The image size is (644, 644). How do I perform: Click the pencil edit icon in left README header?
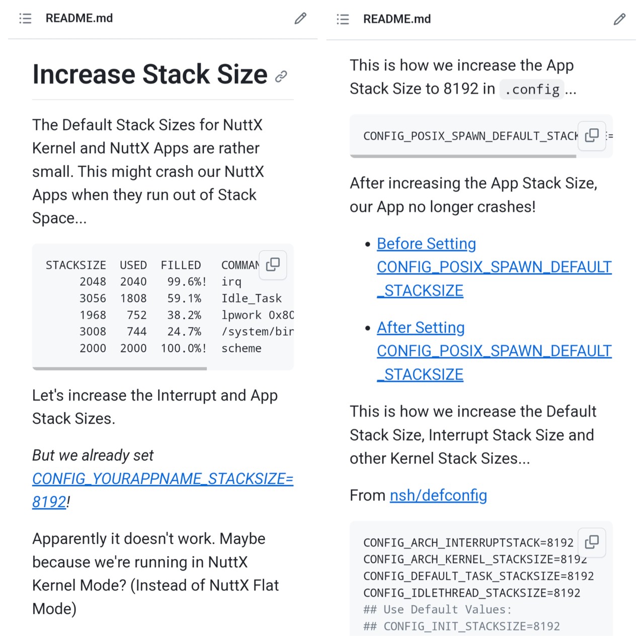click(x=300, y=19)
